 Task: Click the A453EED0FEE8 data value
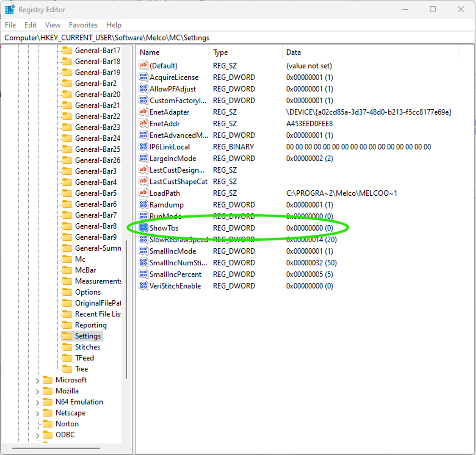click(x=309, y=124)
